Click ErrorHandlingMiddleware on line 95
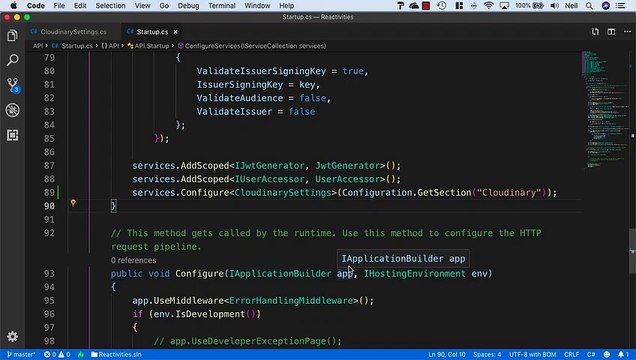This screenshot has height=360, width=636. tap(291, 301)
